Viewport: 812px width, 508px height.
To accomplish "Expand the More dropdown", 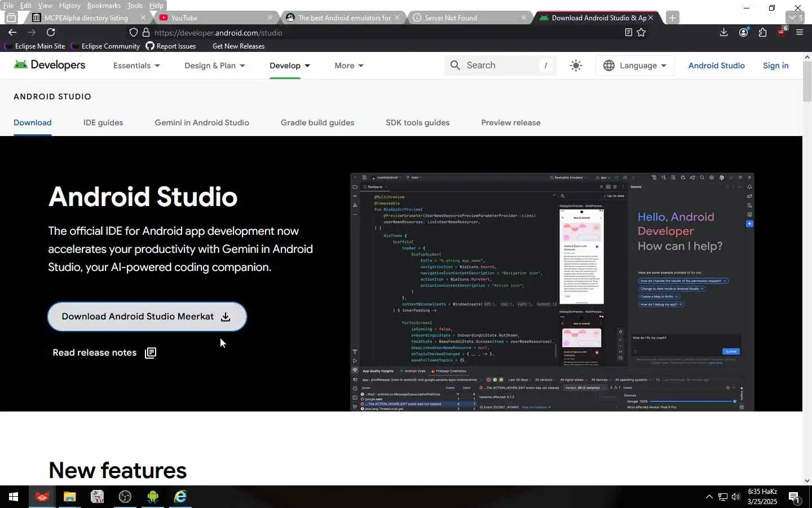I will click(349, 65).
